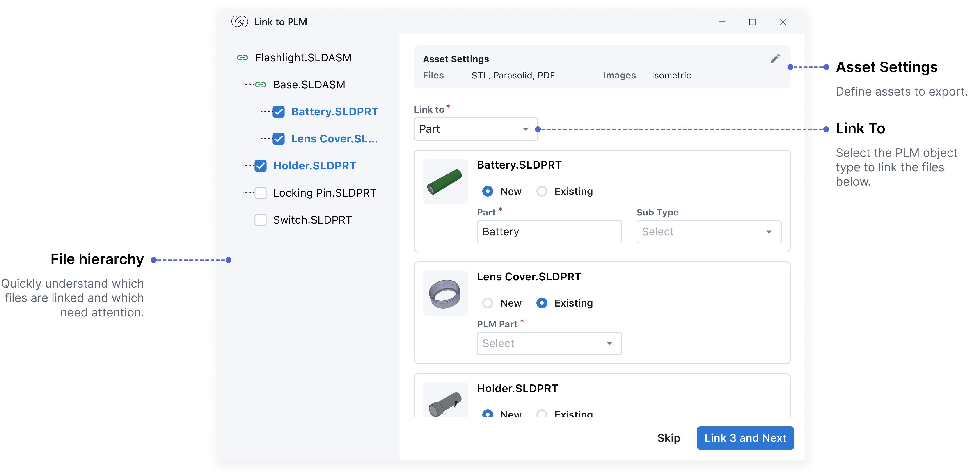Maximize the Link to PLM window
Screen dimensions: 980x476
point(752,22)
